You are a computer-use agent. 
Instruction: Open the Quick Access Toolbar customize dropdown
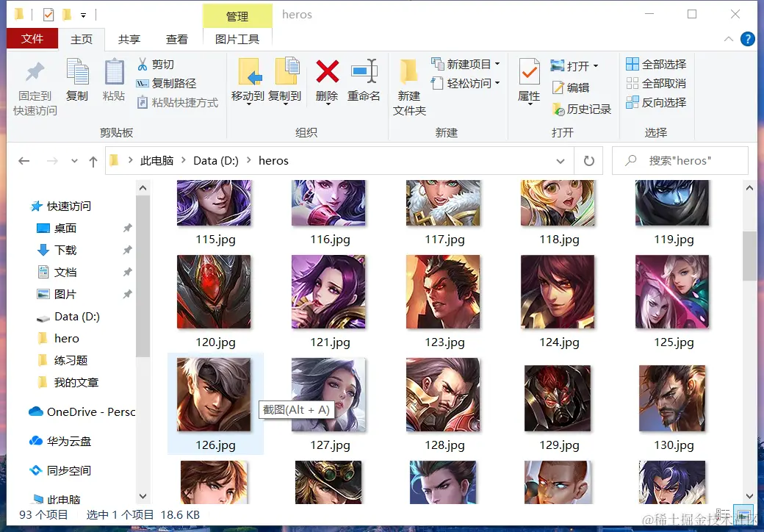coord(83,15)
